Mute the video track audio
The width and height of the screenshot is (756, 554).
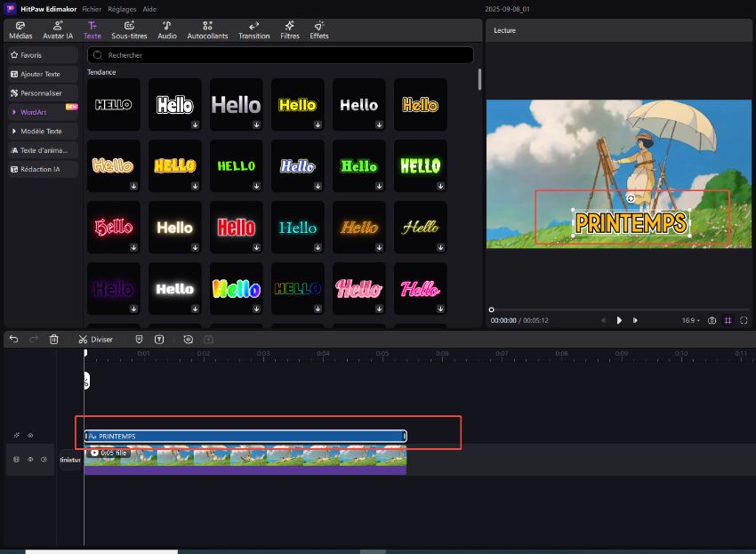click(x=44, y=460)
